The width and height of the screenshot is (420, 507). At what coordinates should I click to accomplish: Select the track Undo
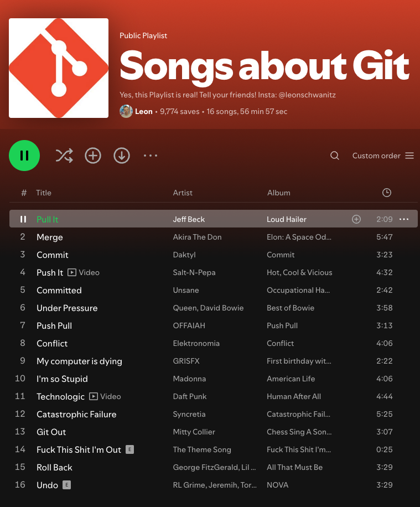pyautogui.click(x=47, y=485)
